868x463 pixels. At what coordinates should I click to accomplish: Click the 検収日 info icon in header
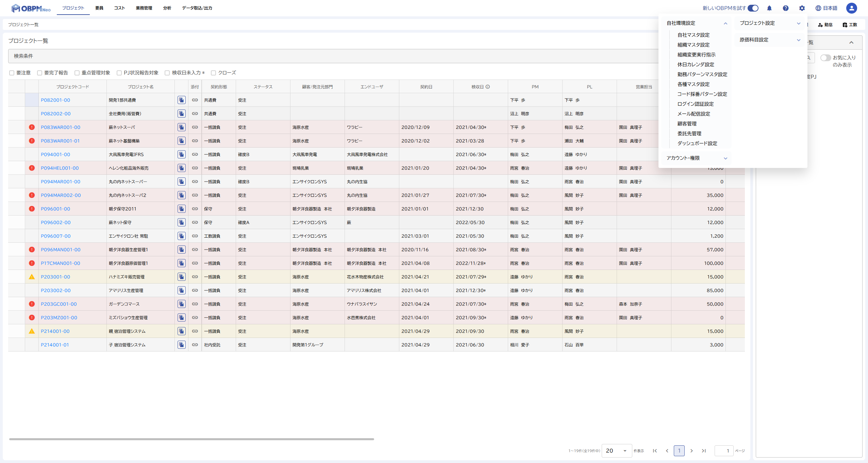488,87
